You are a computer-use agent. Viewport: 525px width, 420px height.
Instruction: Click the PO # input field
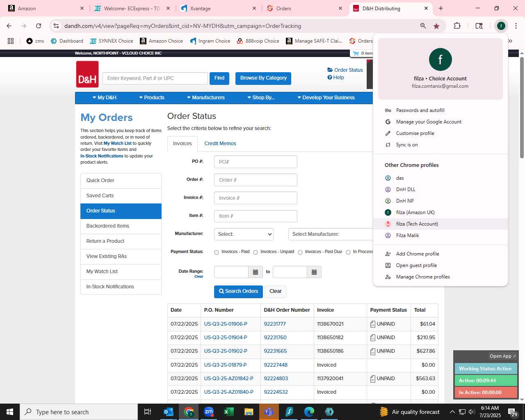point(256,162)
